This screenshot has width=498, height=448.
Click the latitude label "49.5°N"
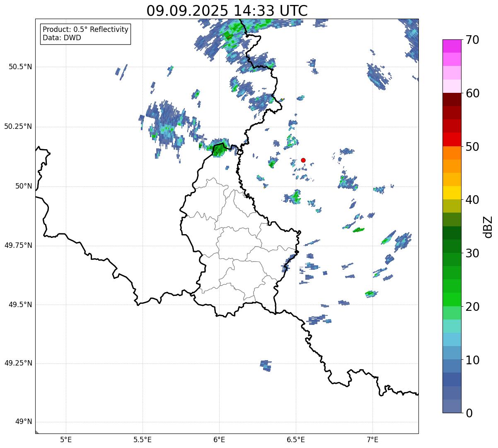[x=20, y=305]
